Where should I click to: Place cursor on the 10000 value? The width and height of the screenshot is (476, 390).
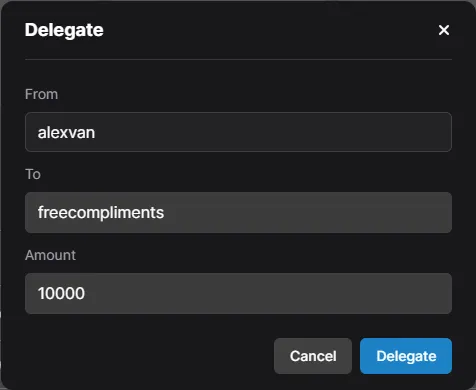tap(61, 294)
